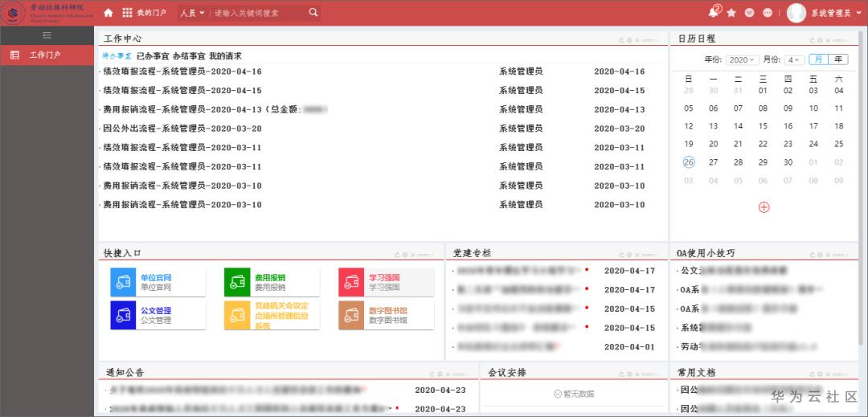Viewport: 868px width, 417px height.
Task: Open the 年份 2020 dropdown
Action: (743, 59)
